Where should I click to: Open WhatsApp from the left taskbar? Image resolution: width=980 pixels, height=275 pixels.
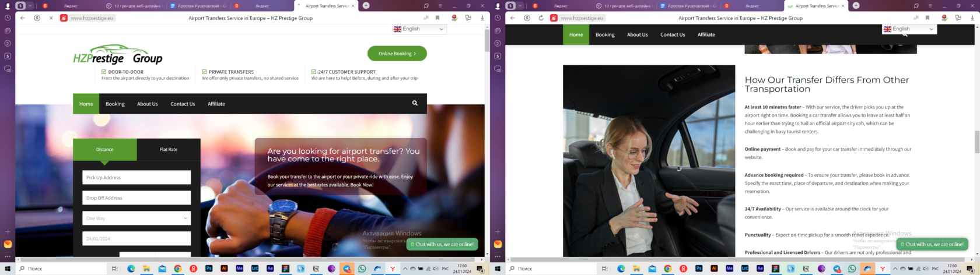tap(362, 269)
